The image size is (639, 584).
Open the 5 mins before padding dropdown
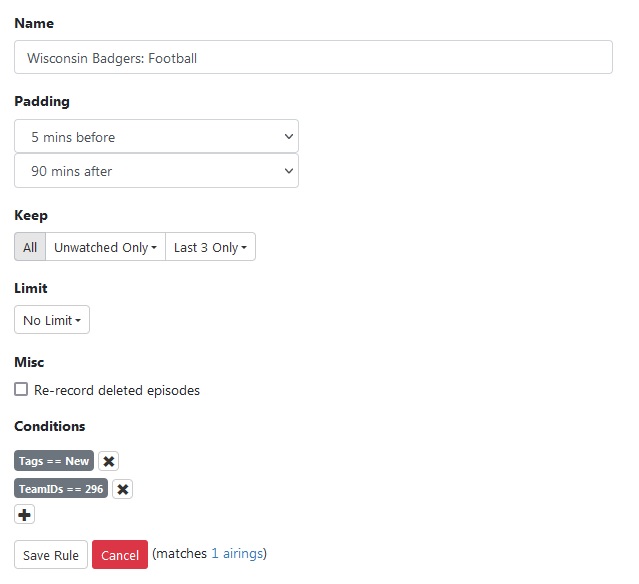[156, 137]
